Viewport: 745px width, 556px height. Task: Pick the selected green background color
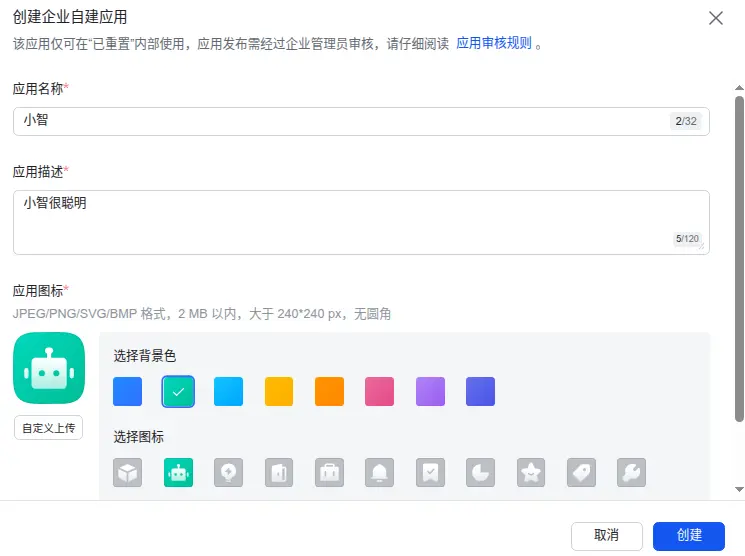click(x=178, y=392)
